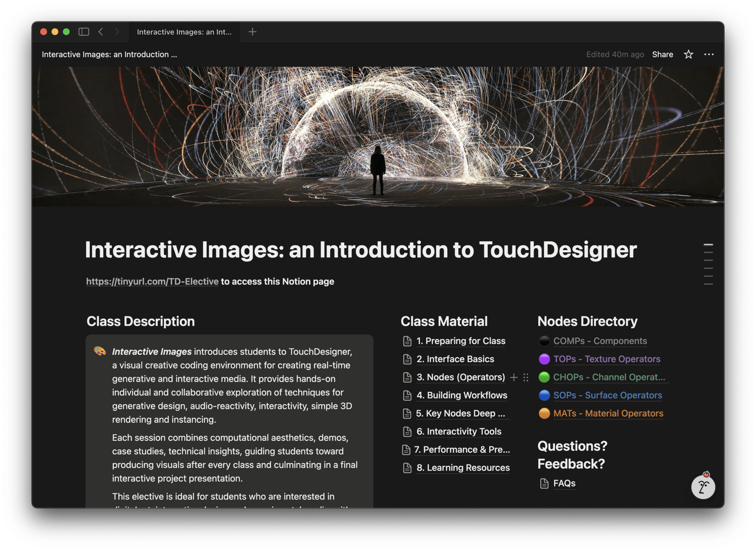Screen dimensions: 756x550
Task: Go back with the left chevron
Action: [101, 32]
